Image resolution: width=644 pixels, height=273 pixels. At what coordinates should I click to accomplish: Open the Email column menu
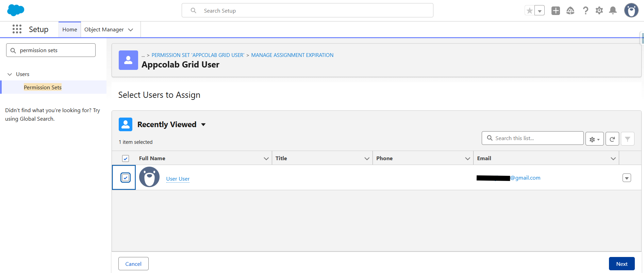[x=613, y=158]
